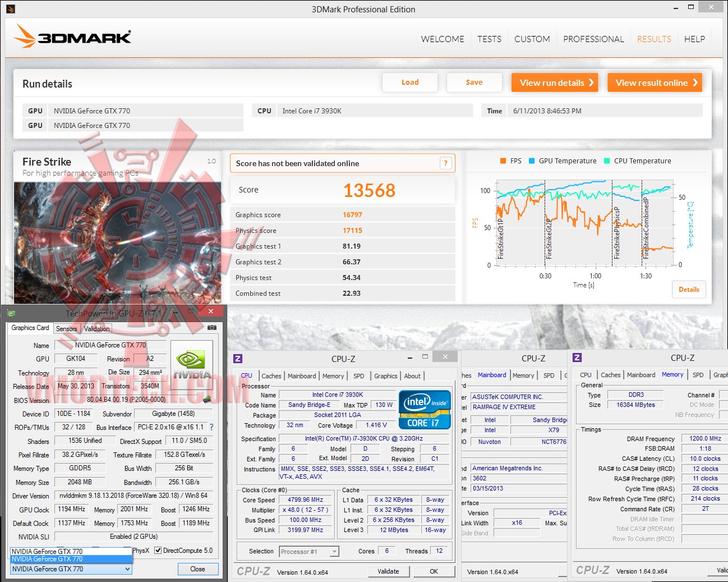Open chart Details button

click(x=689, y=290)
